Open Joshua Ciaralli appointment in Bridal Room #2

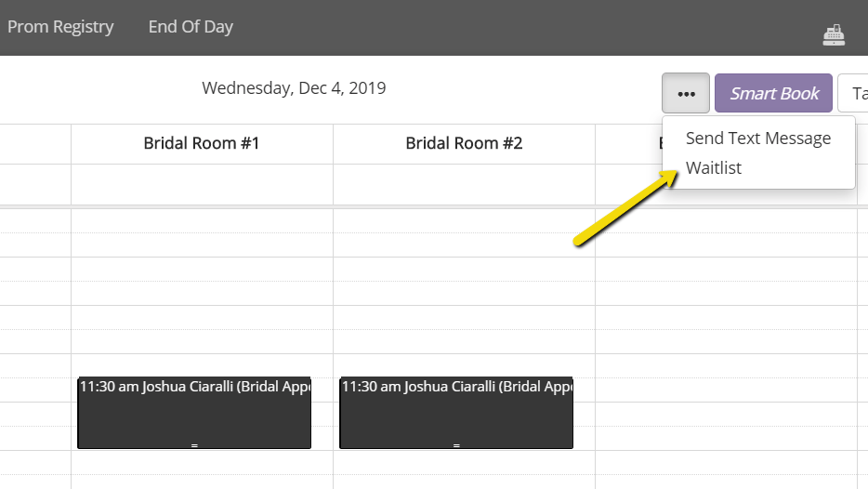point(456,413)
